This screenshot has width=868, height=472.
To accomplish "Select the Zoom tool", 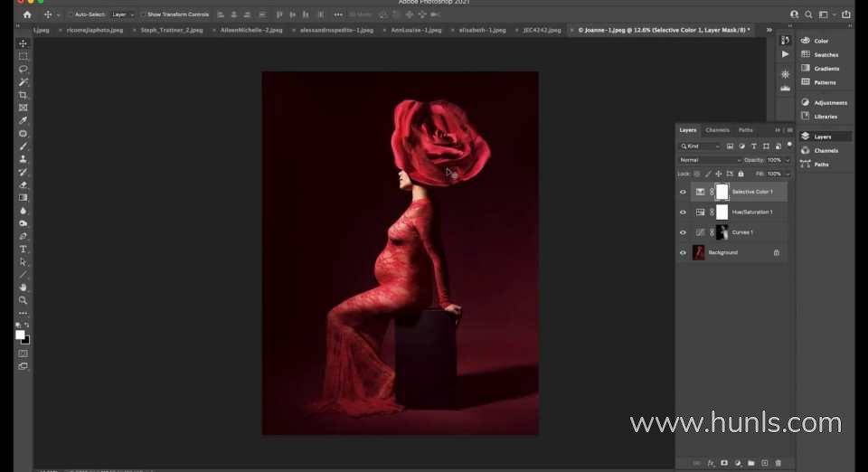I will click(23, 300).
